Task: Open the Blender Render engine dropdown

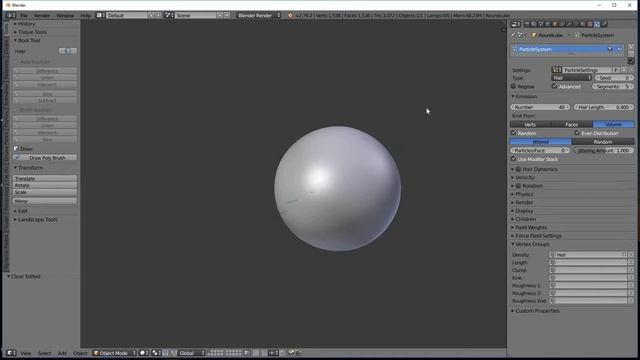Action: point(259,15)
